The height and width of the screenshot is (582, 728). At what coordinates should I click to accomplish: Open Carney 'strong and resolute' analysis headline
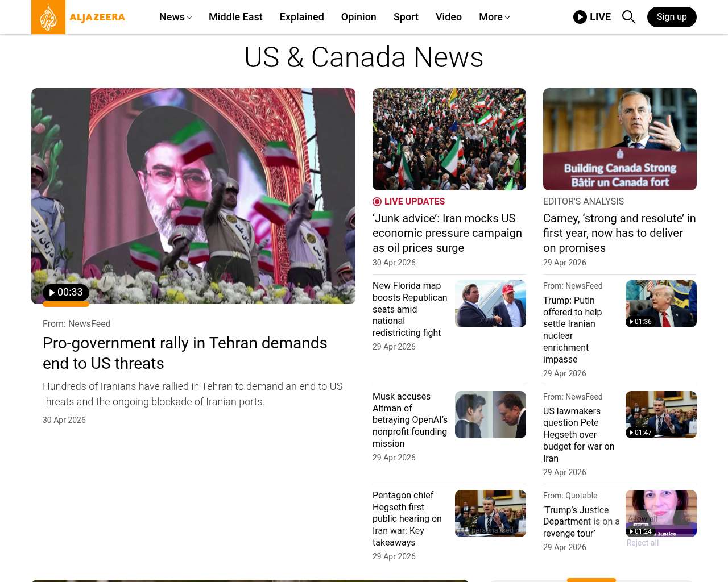619,233
